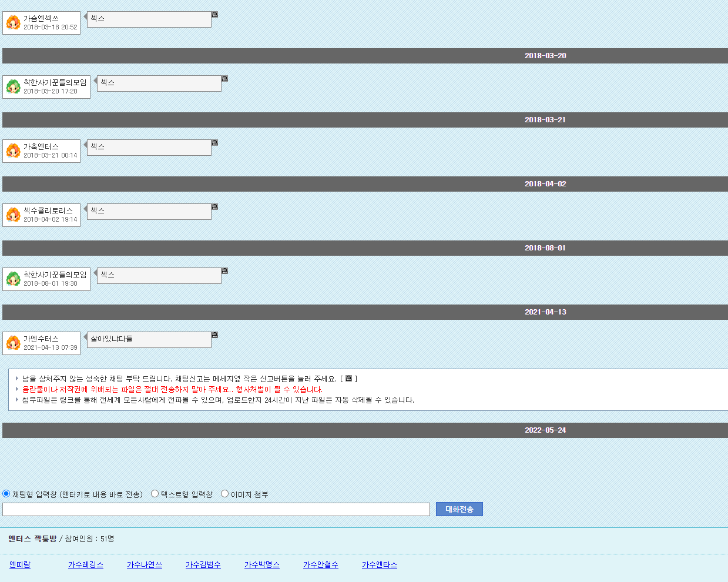Open the 가수박명스 participant link
Image resolution: width=728 pixels, height=582 pixels.
pyautogui.click(x=262, y=564)
